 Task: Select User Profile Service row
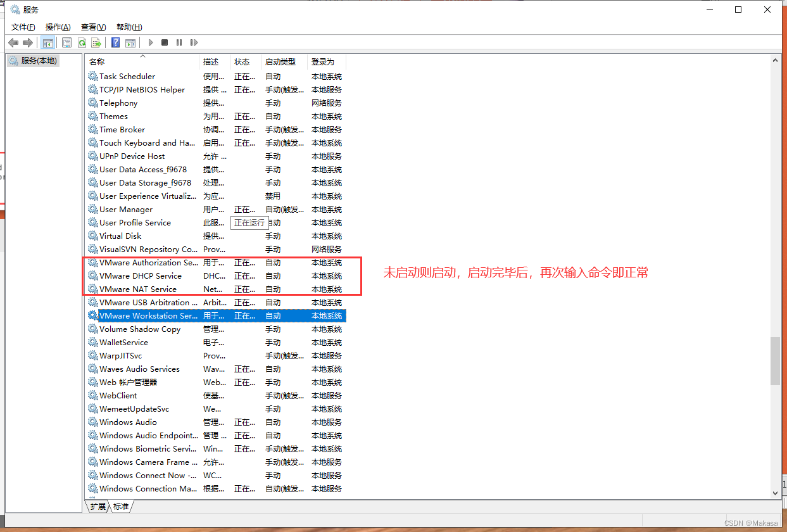point(216,222)
